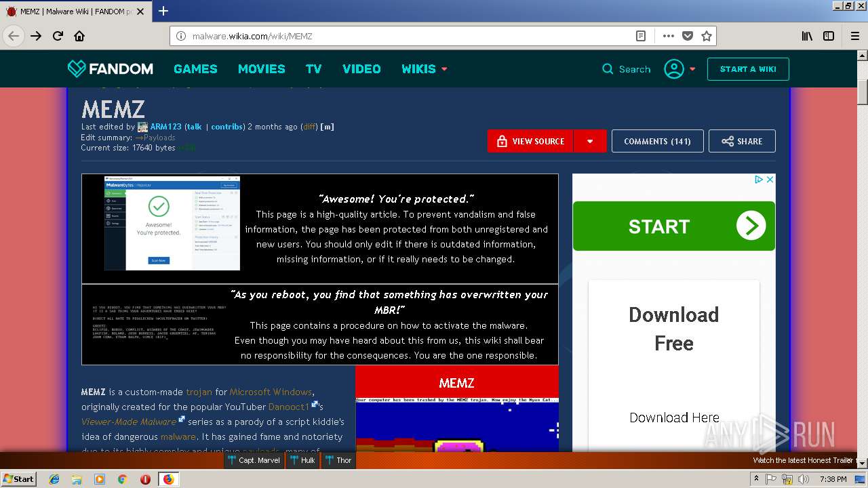The height and width of the screenshot is (488, 868).
Task: Launch Internet Explorer from taskbar
Action: tap(54, 479)
